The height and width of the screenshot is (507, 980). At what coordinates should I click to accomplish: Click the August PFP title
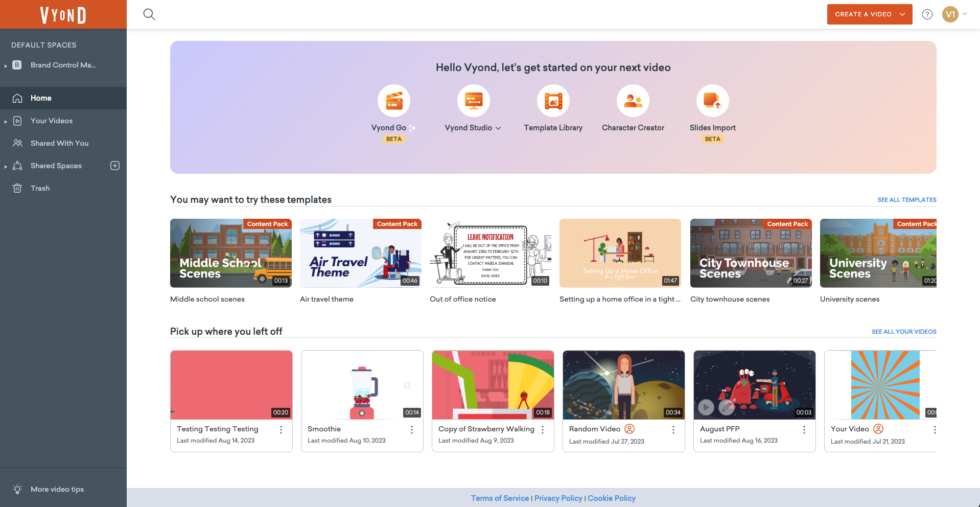pyautogui.click(x=719, y=429)
